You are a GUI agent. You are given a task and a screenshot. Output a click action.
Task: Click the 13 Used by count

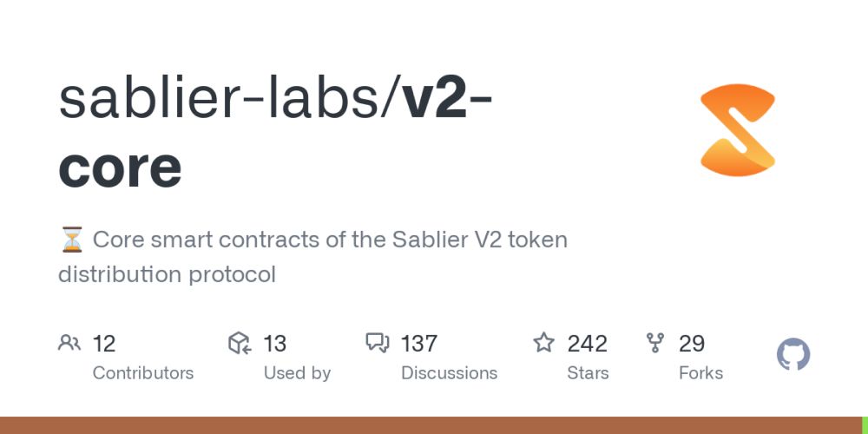coord(274,344)
